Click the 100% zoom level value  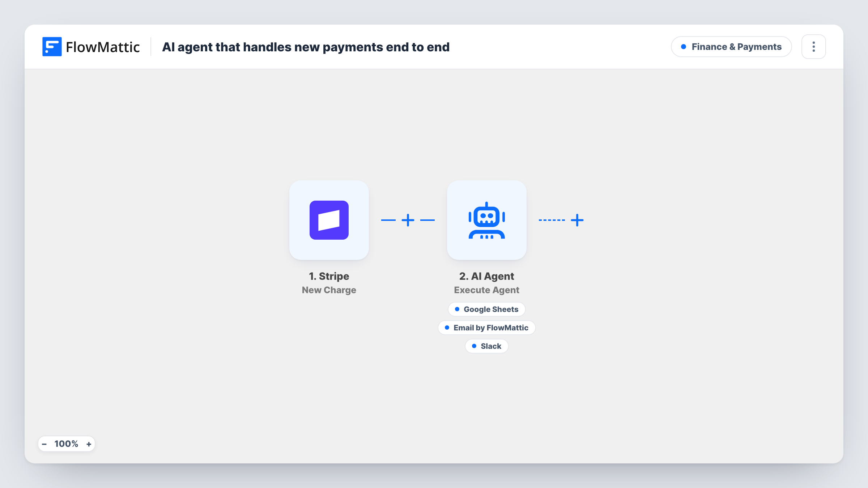(x=66, y=444)
